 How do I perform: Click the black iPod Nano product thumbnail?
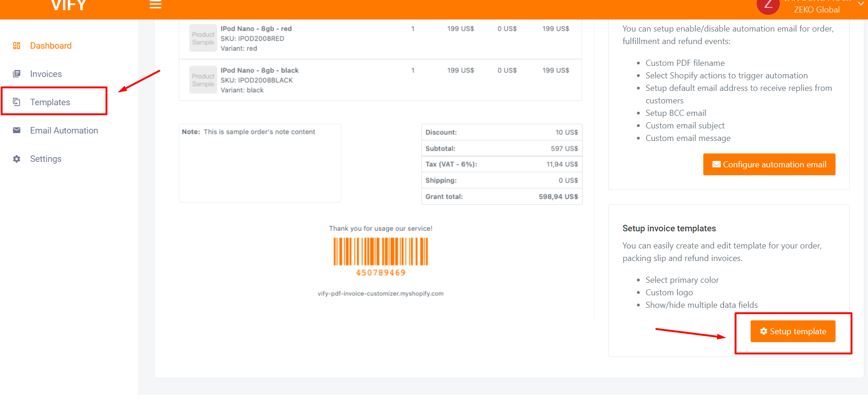click(203, 80)
